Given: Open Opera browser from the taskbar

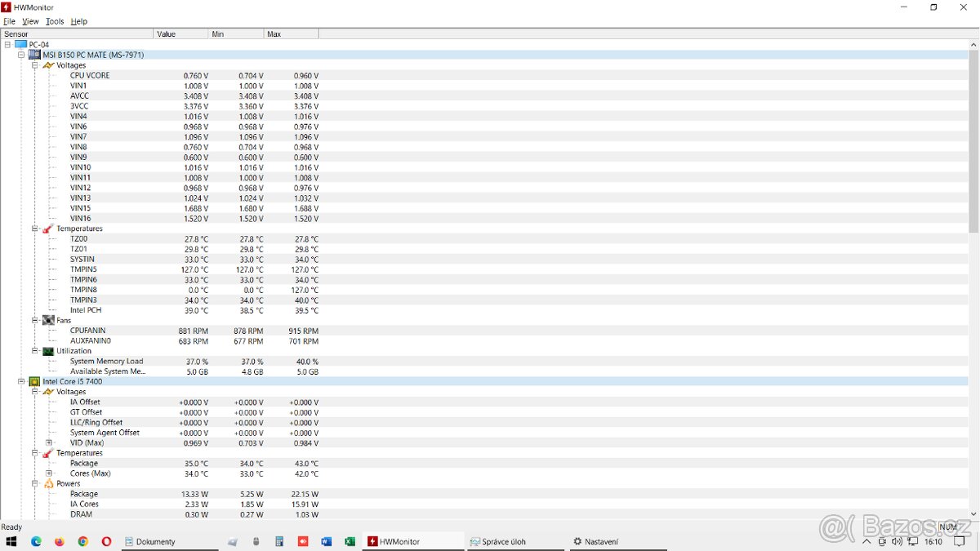Looking at the screenshot, I should [106, 541].
